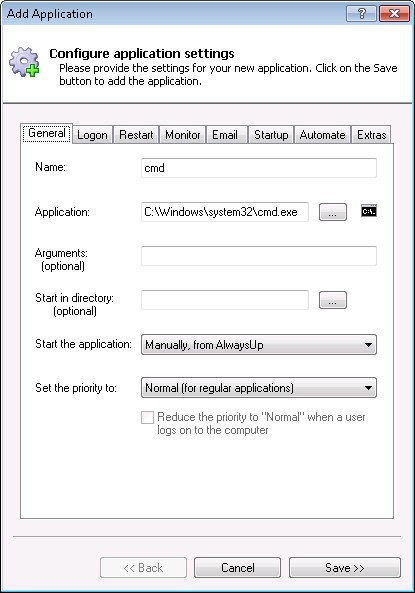Click the Cancel button
This screenshot has width=415, height=593.
pos(238,568)
